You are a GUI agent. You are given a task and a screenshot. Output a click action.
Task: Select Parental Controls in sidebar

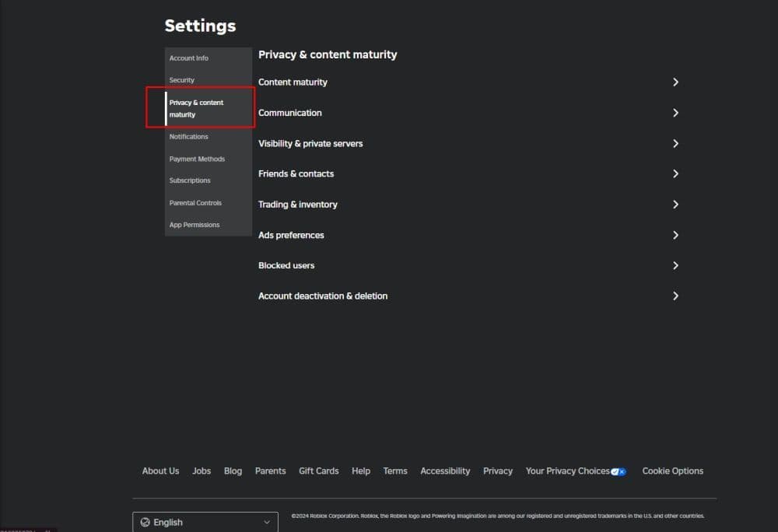(x=195, y=203)
